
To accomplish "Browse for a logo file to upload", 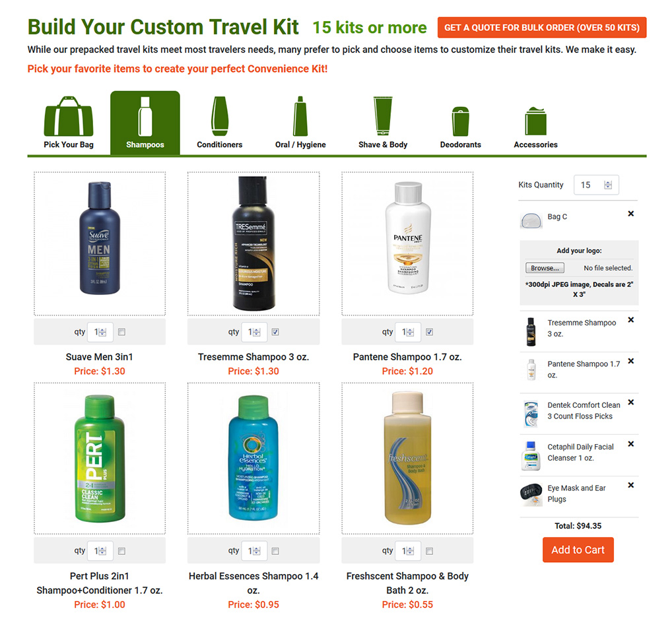I will (545, 268).
